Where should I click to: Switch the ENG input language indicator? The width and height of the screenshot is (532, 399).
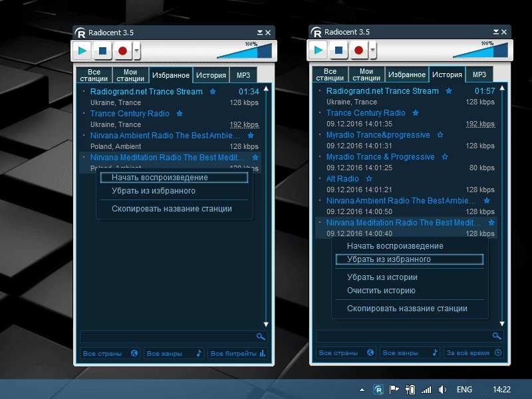(x=464, y=390)
